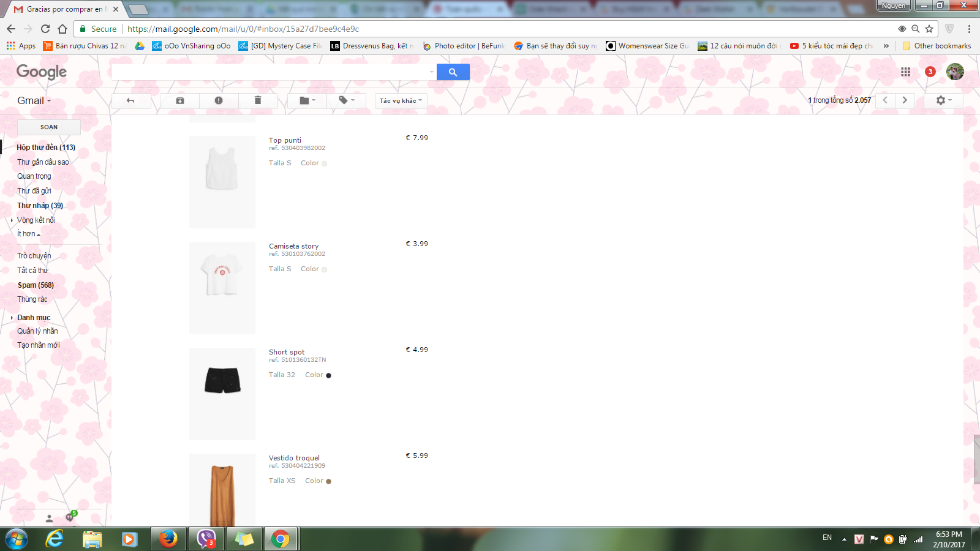The width and height of the screenshot is (980, 551).
Task: Open the Move to folder dropdown
Action: pyautogui.click(x=307, y=100)
